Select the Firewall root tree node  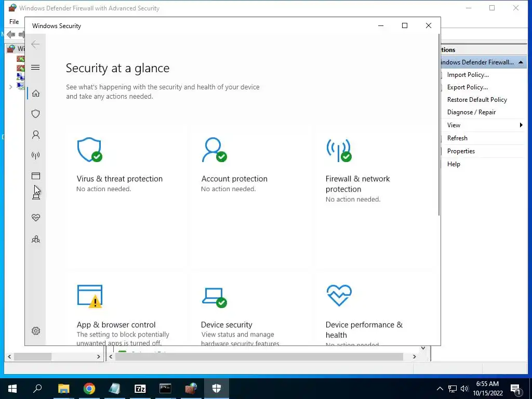16,49
